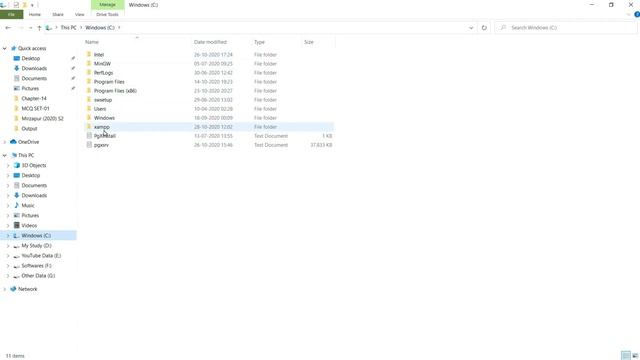Collapse the This PC tree
The width and height of the screenshot is (640, 360).
pyautogui.click(x=4, y=156)
